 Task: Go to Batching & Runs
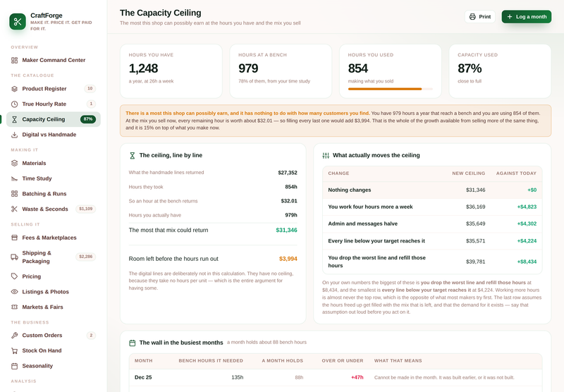(54, 194)
